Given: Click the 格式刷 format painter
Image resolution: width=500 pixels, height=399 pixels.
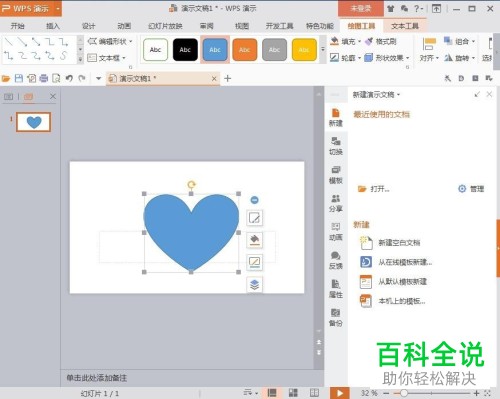Looking at the screenshot, I should 381,41.
